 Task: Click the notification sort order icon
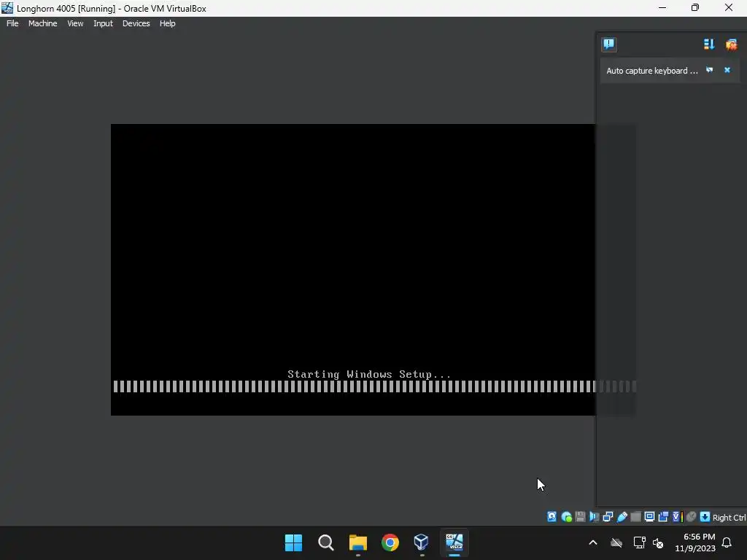click(x=709, y=44)
